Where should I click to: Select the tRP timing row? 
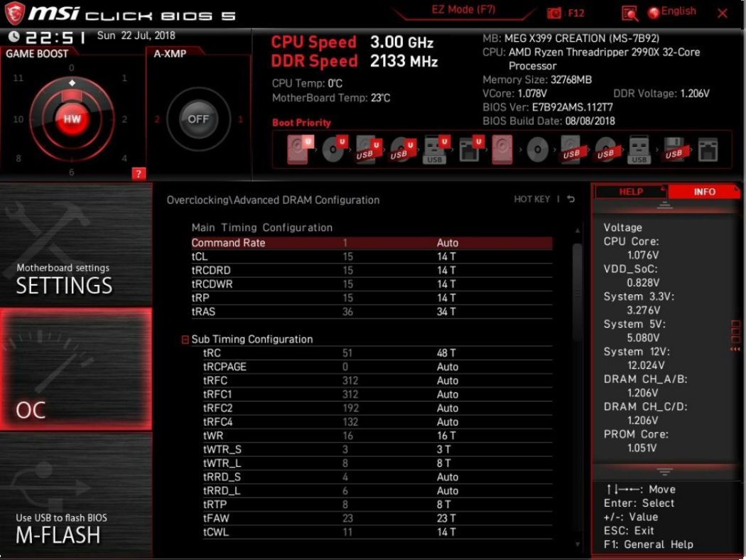coord(372,298)
